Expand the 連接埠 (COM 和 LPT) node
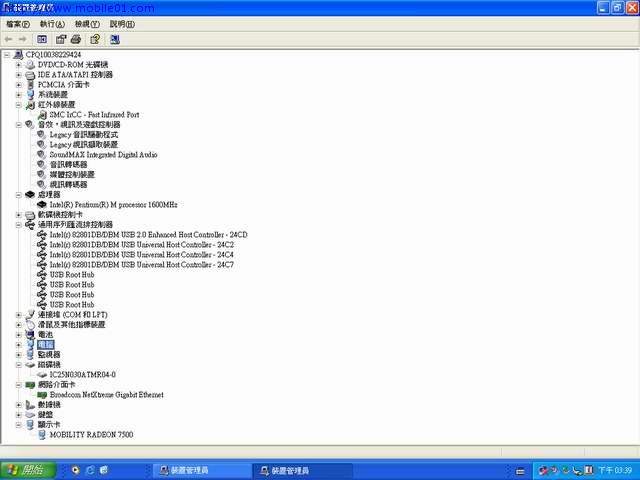The height and width of the screenshot is (480, 640). tap(18, 314)
